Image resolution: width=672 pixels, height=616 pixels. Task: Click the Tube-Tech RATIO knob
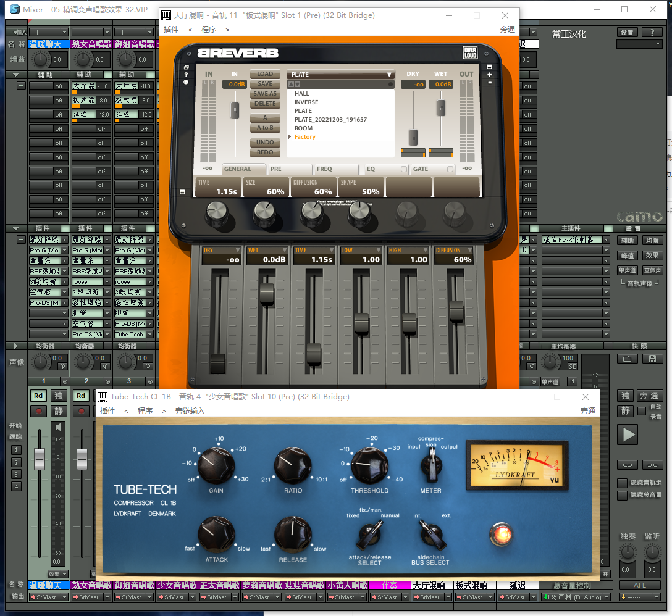pyautogui.click(x=293, y=465)
